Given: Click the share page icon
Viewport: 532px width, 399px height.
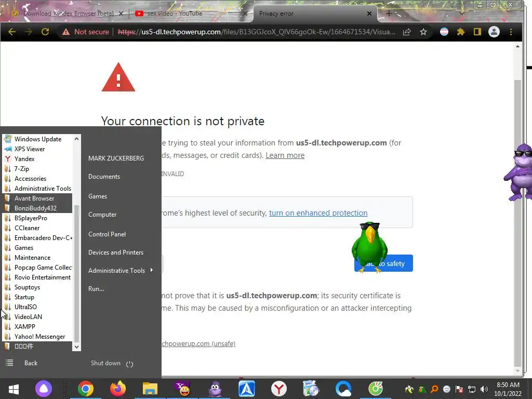Looking at the screenshot, I should (407, 32).
